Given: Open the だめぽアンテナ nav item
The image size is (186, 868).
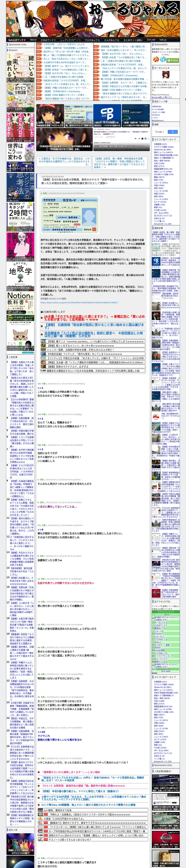Looking at the screenshot, I should (x=48, y=40).
